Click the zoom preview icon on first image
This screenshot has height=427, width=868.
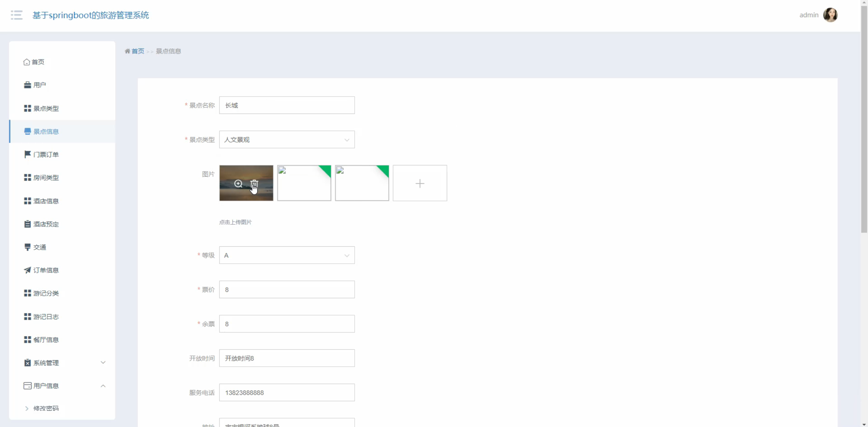click(x=238, y=184)
